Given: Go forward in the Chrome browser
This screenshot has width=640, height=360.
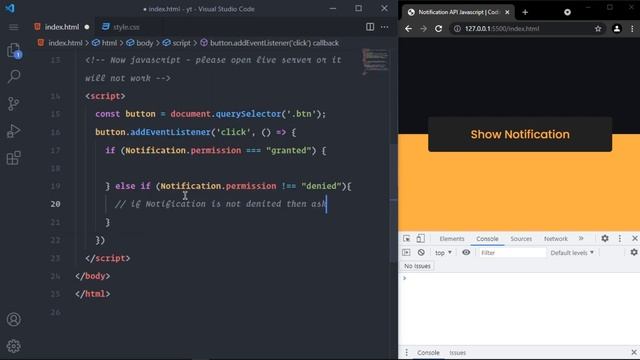Looking at the screenshot, I should [423, 29].
